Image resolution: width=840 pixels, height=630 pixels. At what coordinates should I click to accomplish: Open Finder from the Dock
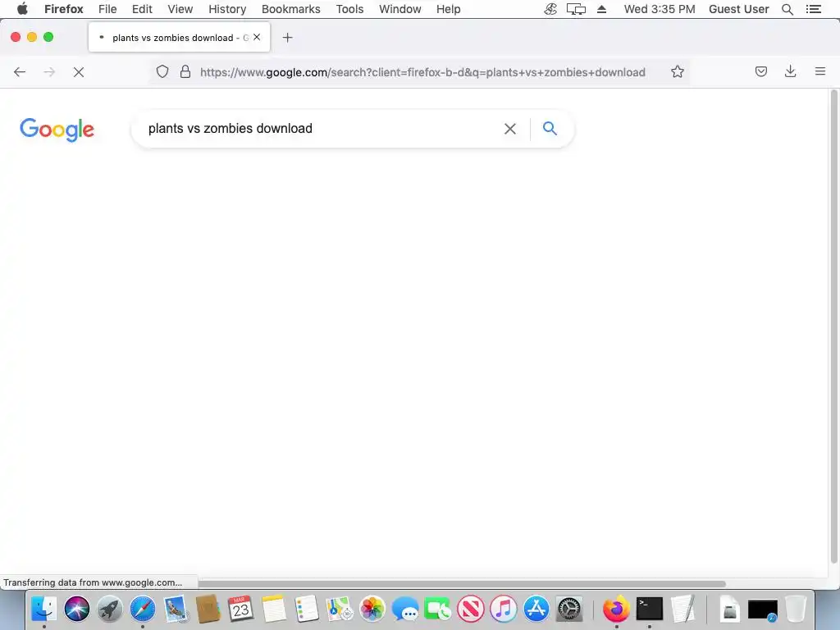(44, 609)
